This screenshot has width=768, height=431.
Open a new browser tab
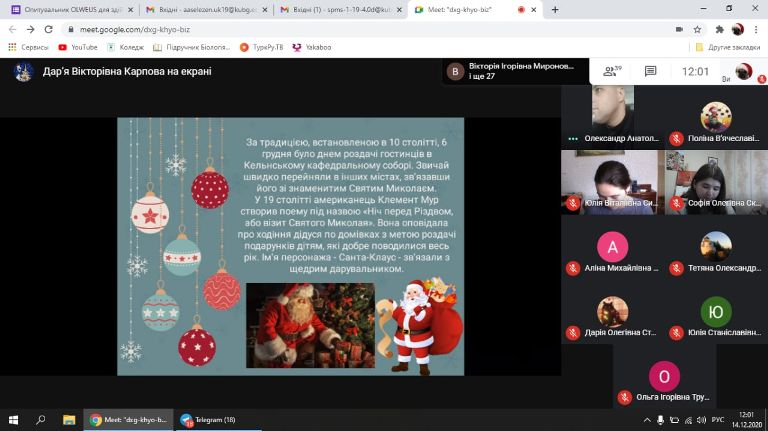(555, 9)
